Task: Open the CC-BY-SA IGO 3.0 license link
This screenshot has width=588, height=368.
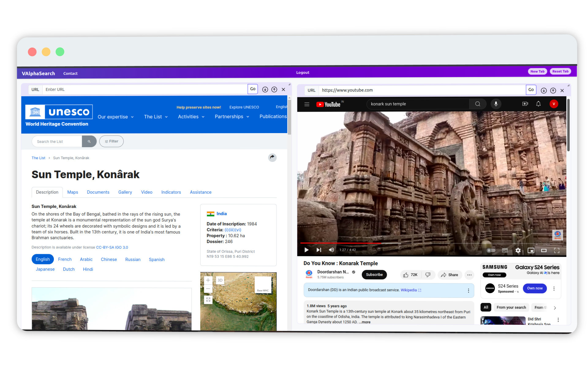Action: click(112, 247)
